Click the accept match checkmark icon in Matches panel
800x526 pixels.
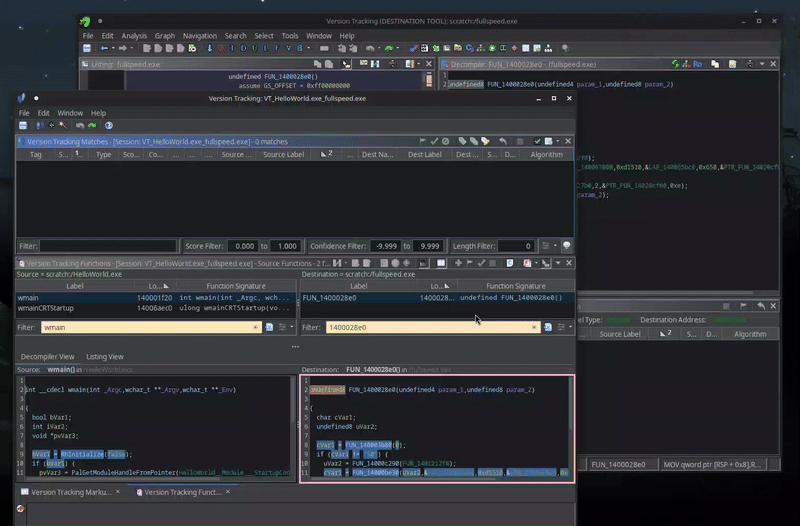[434, 141]
